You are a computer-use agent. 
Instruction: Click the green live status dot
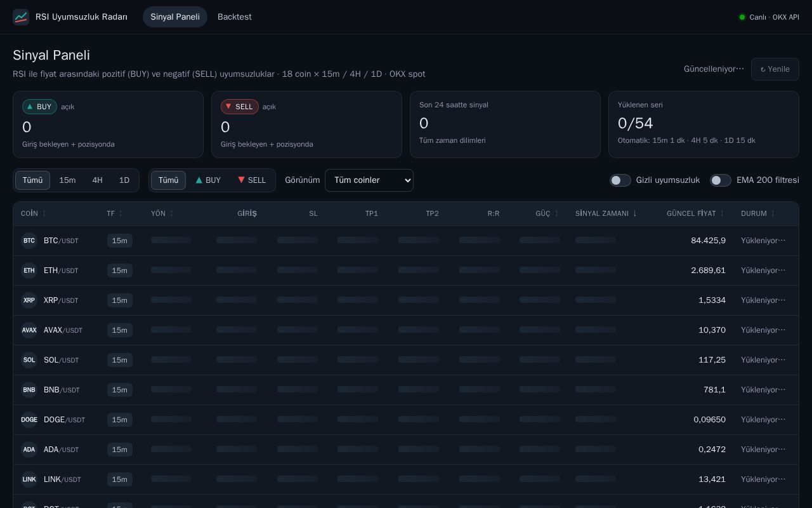[742, 17]
